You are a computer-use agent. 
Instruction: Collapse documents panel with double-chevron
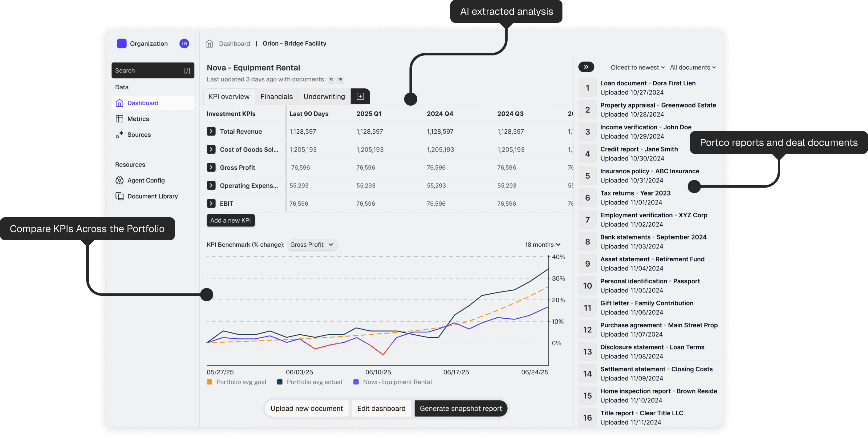(x=586, y=67)
